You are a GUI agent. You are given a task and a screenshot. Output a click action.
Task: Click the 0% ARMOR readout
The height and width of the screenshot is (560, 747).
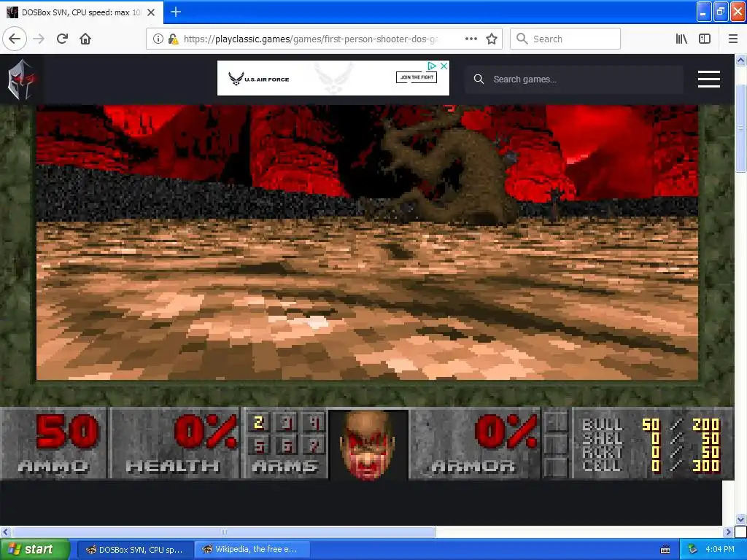[506, 432]
